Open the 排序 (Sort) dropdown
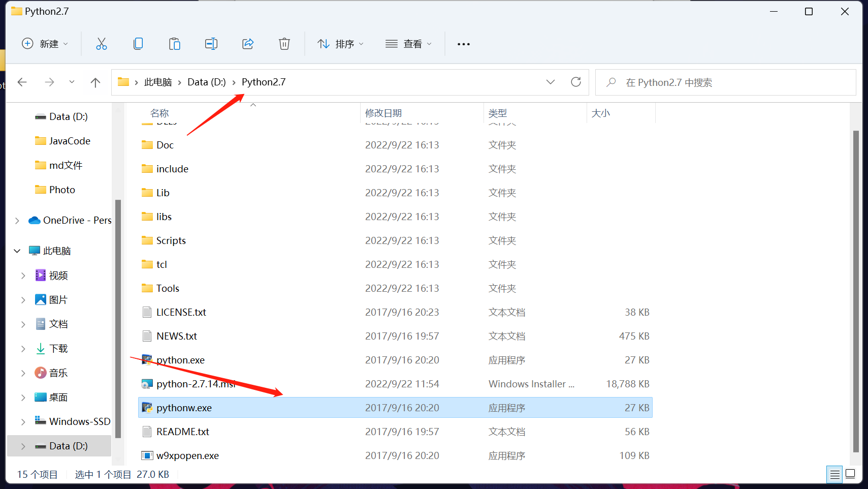 click(340, 44)
